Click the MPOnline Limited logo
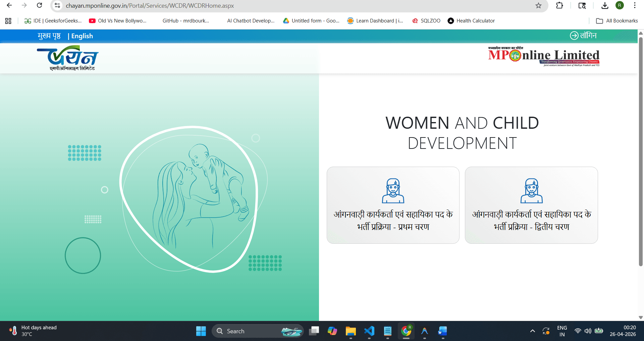 click(543, 57)
